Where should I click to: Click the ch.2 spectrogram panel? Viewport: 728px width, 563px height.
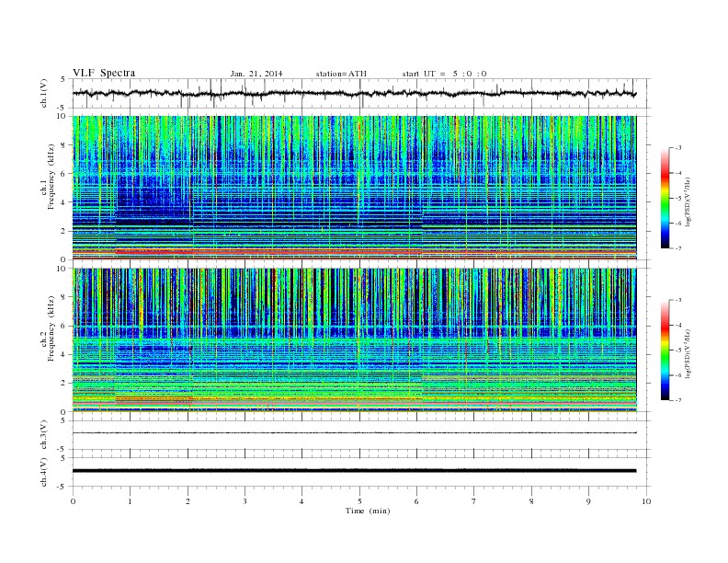pyautogui.click(x=354, y=340)
